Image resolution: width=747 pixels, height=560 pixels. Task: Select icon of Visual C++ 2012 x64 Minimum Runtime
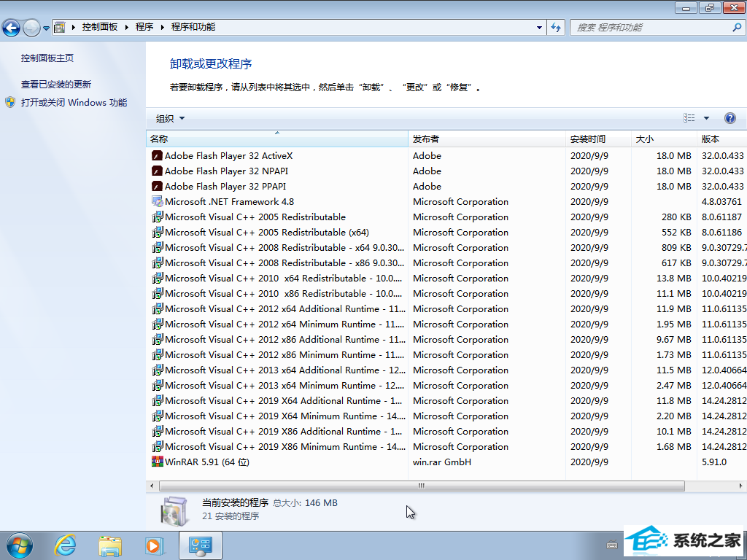[158, 324]
